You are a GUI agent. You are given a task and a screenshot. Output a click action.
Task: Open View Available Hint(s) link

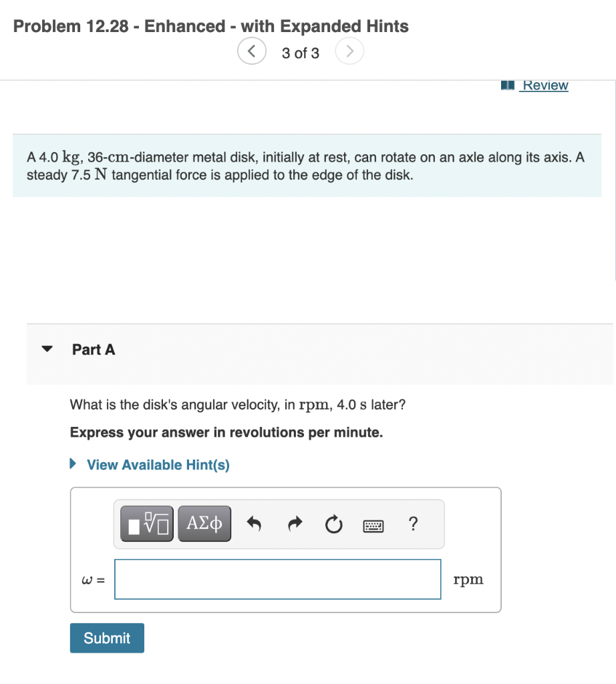158,464
